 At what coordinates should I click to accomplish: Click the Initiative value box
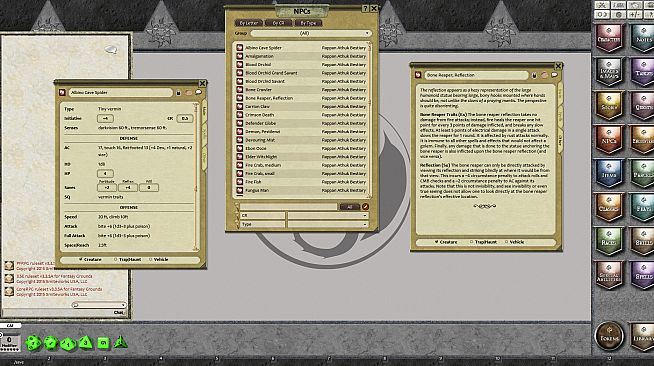105,118
